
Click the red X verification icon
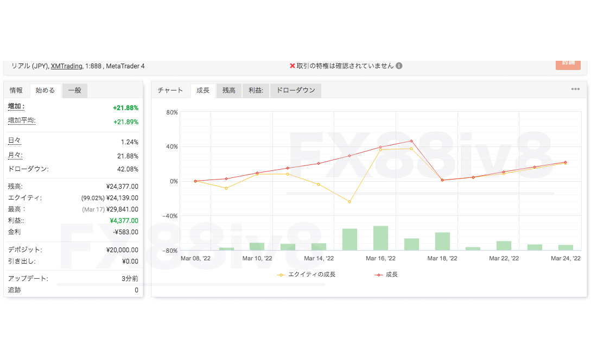tap(292, 66)
